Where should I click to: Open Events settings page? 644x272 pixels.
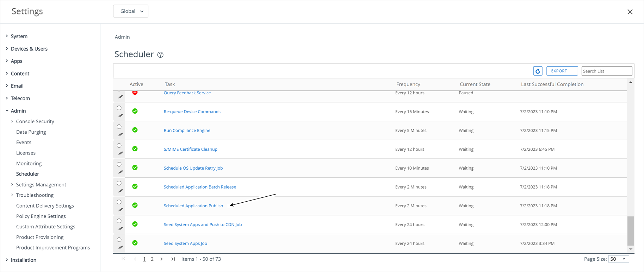(24, 143)
